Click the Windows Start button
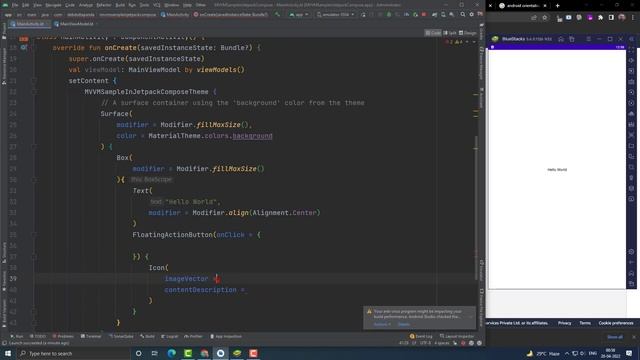640x360 pixels. [7, 353]
